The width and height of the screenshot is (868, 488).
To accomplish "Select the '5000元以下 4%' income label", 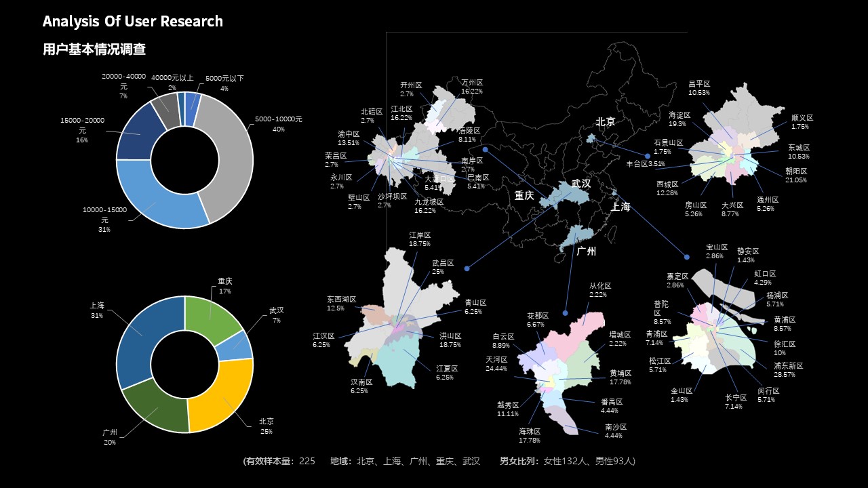I will pyautogui.click(x=224, y=83).
